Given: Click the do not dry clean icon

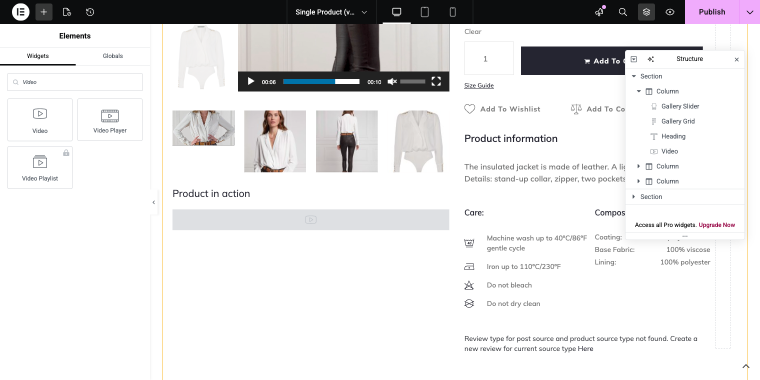Looking at the screenshot, I should pyautogui.click(x=469, y=303).
